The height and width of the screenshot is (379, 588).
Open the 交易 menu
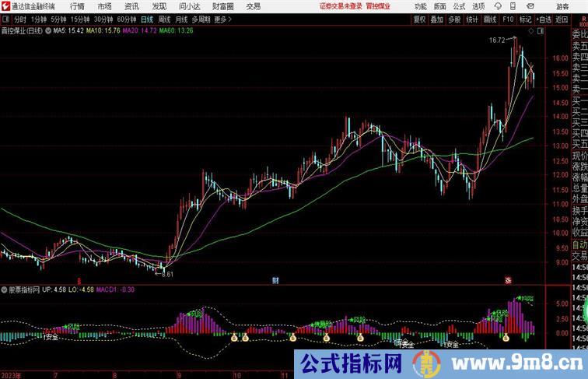[254, 6]
